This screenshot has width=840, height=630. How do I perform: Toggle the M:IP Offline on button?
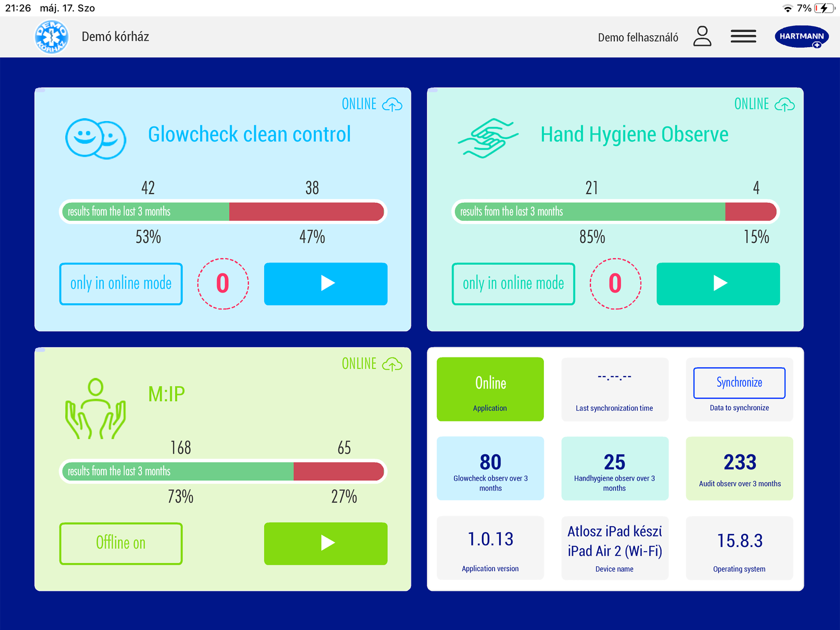point(121,543)
